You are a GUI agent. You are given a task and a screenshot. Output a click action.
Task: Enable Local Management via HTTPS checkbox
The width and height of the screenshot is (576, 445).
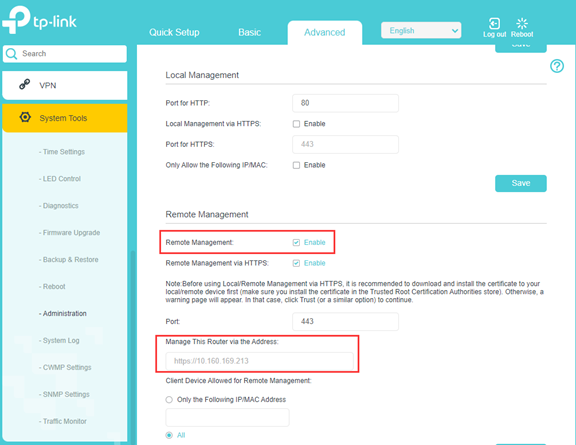pyautogui.click(x=296, y=124)
